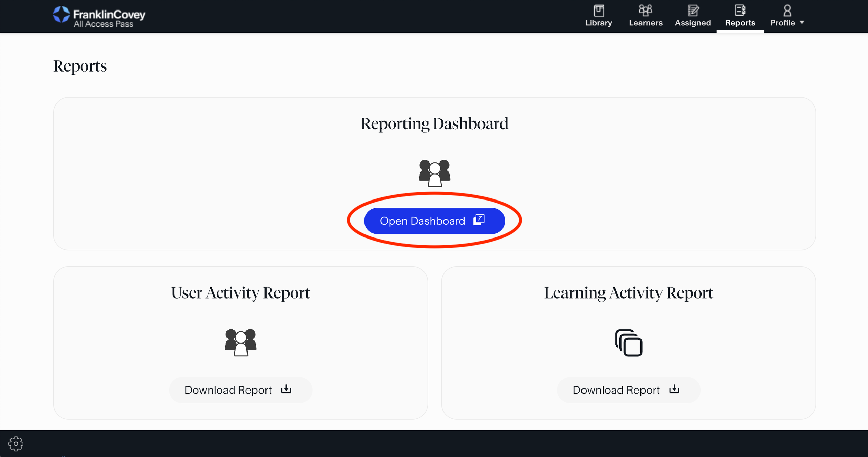
Task: Expand the Profile dropdown arrow
Action: (x=802, y=22)
